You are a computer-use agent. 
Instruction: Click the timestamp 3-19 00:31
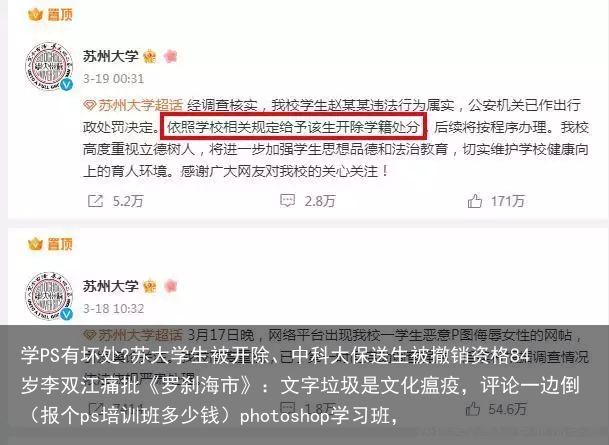113,79
